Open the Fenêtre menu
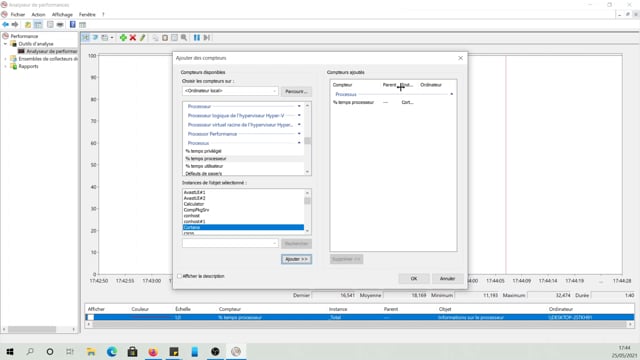This screenshot has width=640, height=360. click(87, 14)
